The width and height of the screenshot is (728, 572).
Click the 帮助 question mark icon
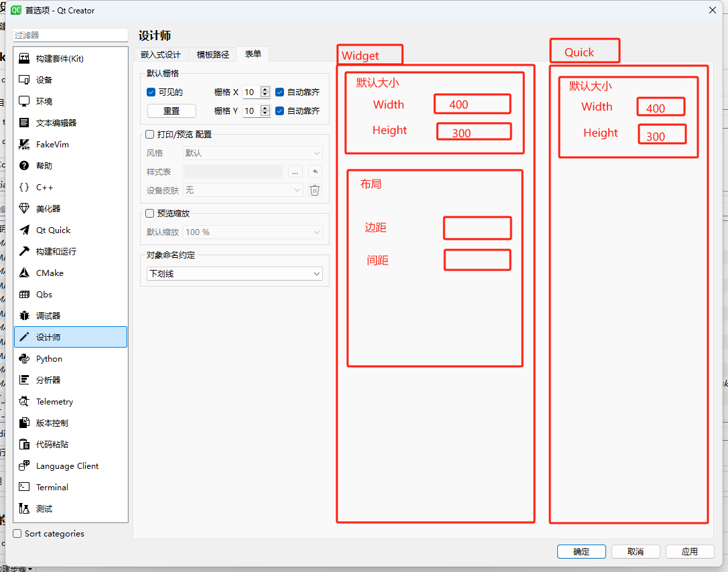[x=24, y=165]
